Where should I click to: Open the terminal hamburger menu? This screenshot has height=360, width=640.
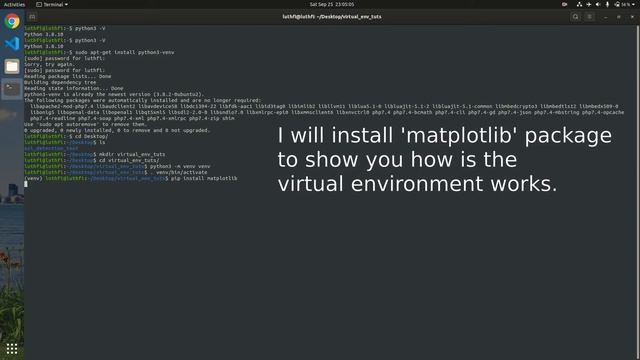coord(590,17)
